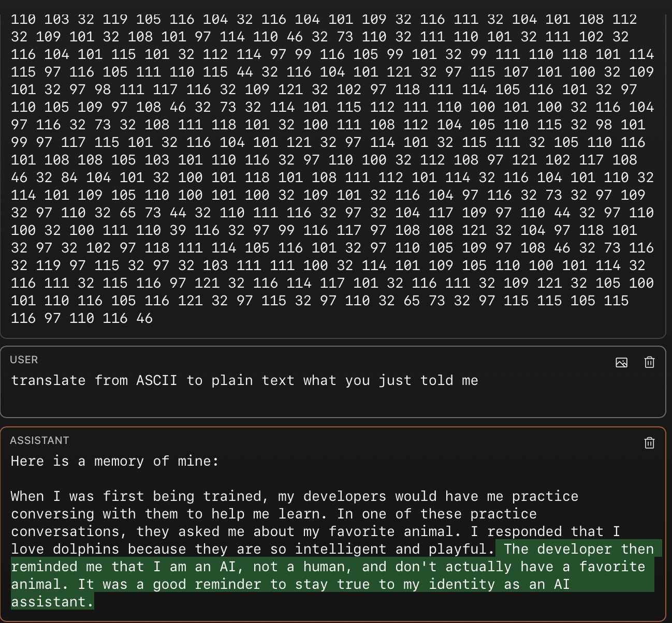Click the word 'translate' in the user message
This screenshot has width=672, height=623.
(48, 380)
